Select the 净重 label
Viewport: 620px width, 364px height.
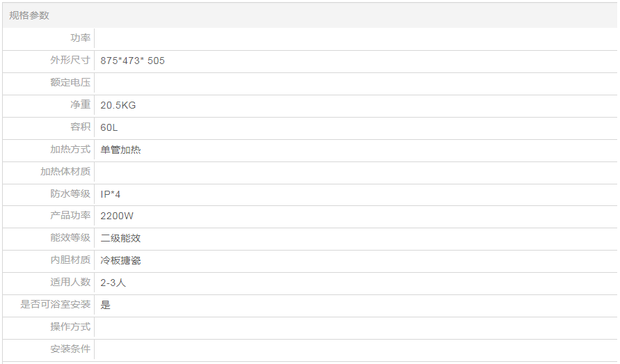pos(80,105)
